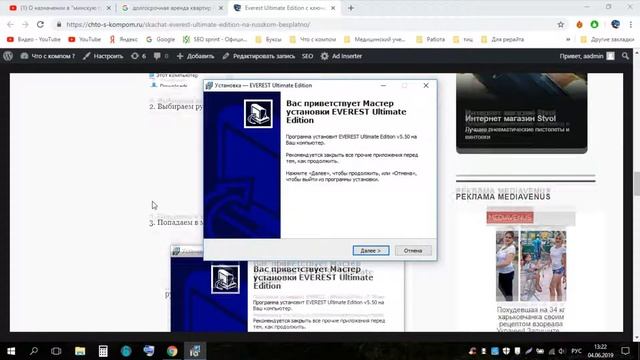
Task: Click Добавить in the WordPress bar
Action: pos(195,56)
